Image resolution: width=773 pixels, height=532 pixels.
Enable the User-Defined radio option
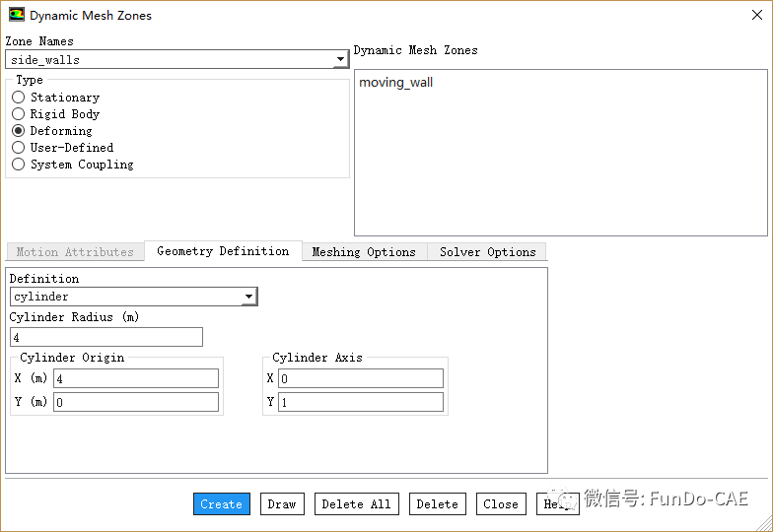(19, 148)
